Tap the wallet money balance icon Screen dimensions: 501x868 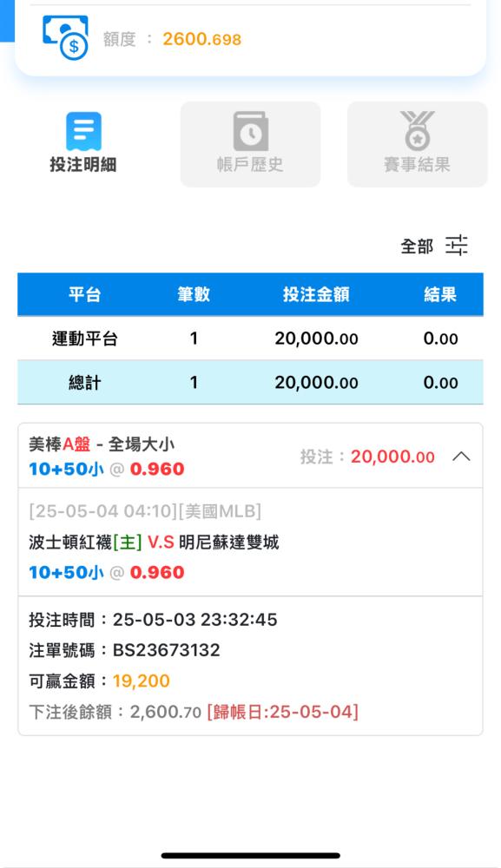(x=65, y=37)
